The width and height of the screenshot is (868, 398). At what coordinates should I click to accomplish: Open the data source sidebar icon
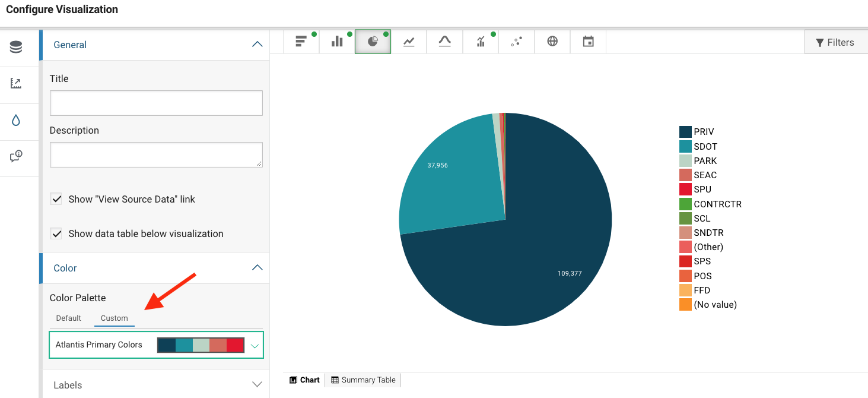coord(16,48)
